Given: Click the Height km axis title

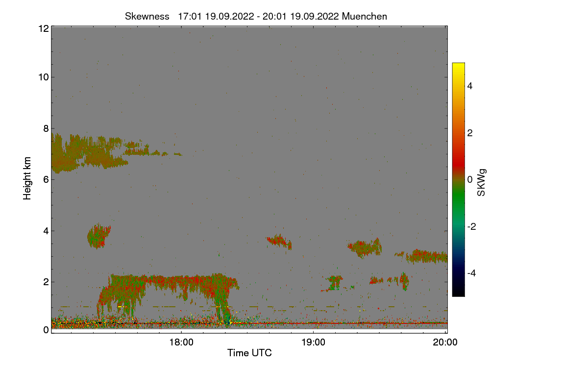Looking at the screenshot, I should click(x=27, y=178).
